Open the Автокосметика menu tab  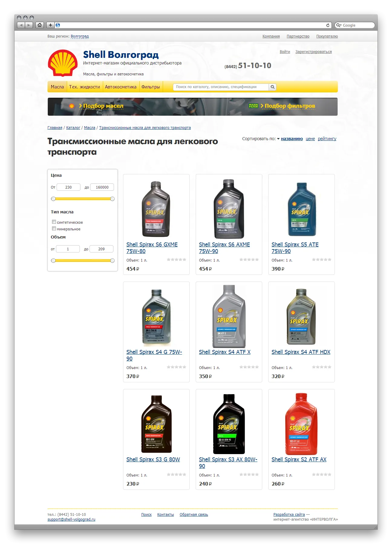(x=121, y=87)
